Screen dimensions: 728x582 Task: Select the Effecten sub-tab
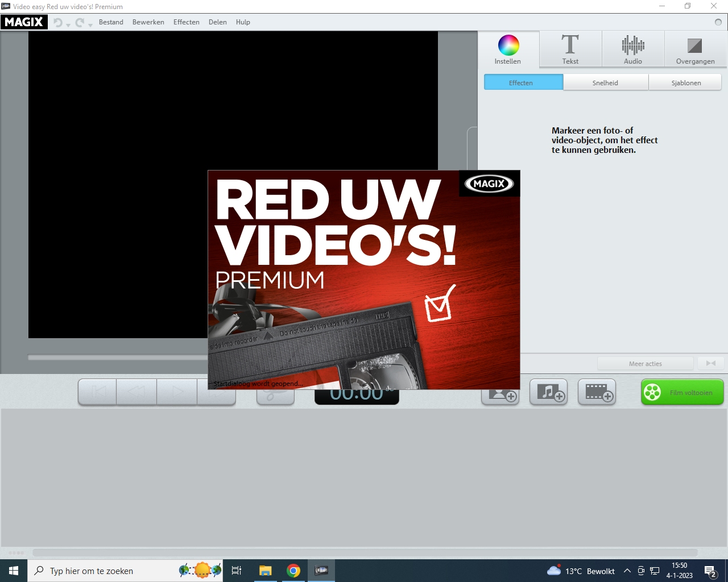click(523, 82)
